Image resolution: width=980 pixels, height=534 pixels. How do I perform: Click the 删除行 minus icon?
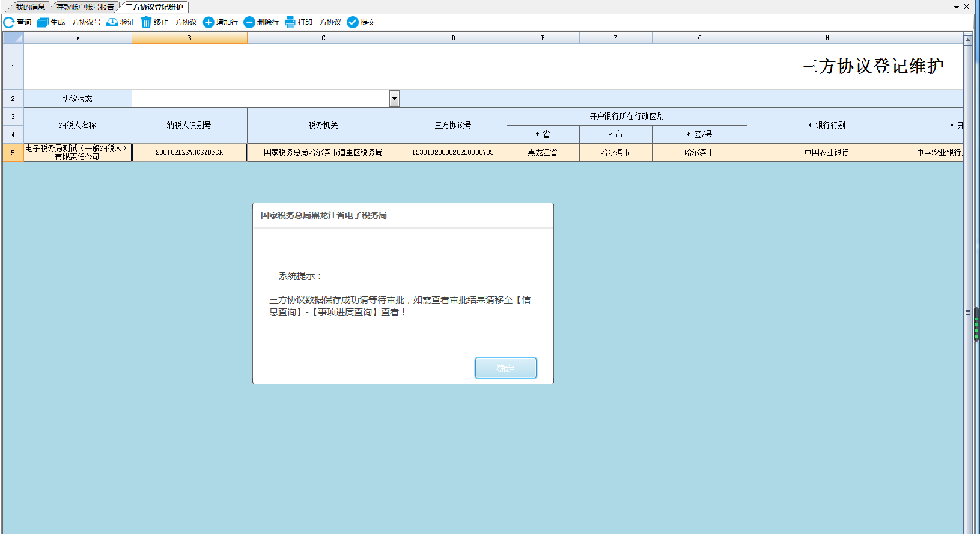click(x=249, y=22)
